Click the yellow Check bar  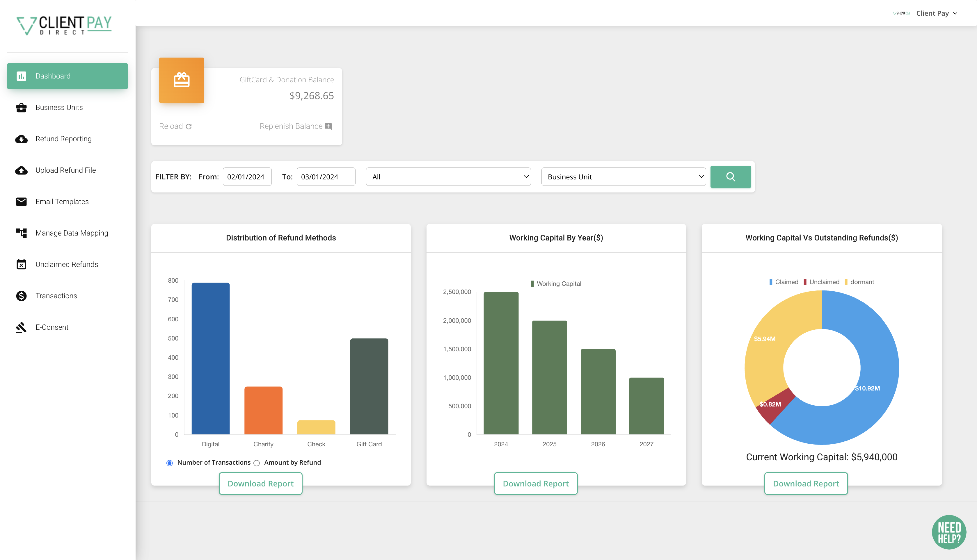[316, 427]
